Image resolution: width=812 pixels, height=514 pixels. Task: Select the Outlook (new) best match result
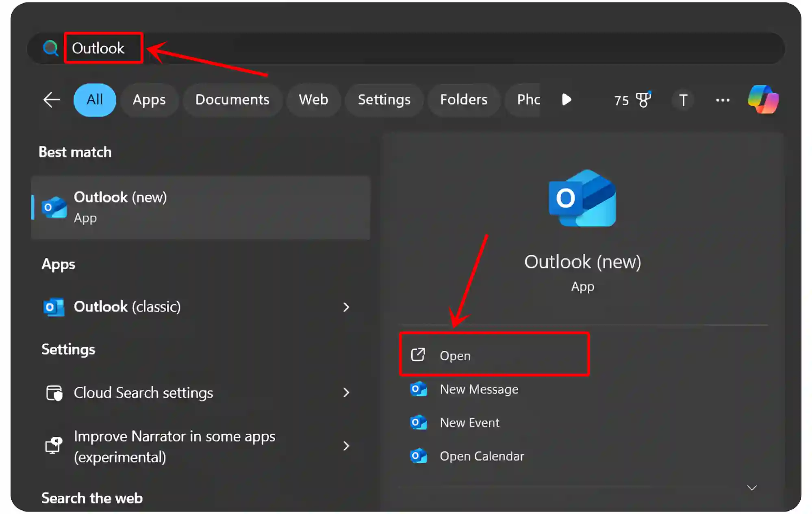pos(200,207)
